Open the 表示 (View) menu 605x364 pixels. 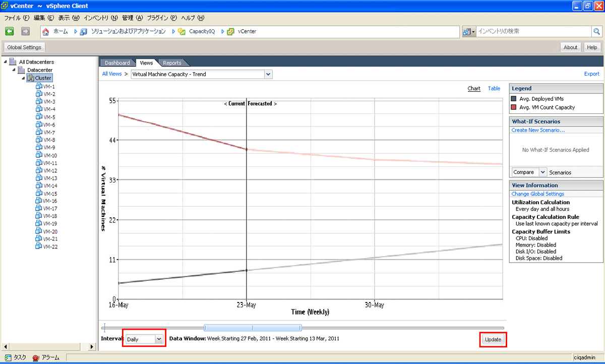[x=69, y=18]
